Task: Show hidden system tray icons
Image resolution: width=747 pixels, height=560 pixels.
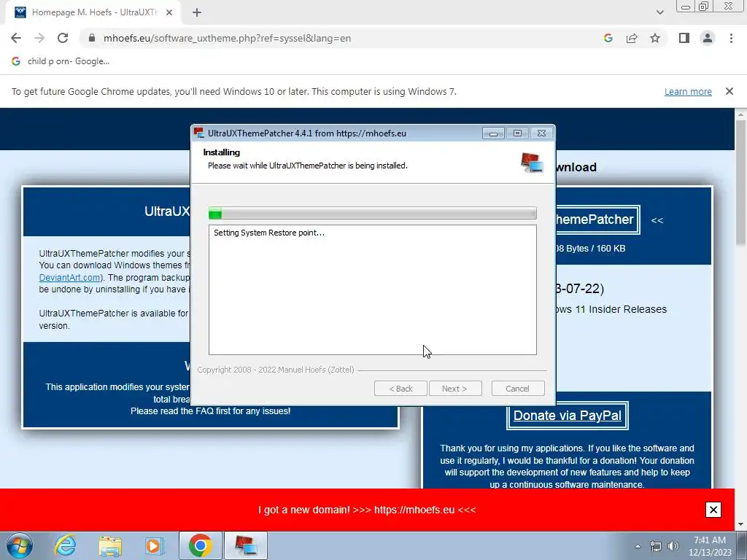Action: pyautogui.click(x=638, y=546)
